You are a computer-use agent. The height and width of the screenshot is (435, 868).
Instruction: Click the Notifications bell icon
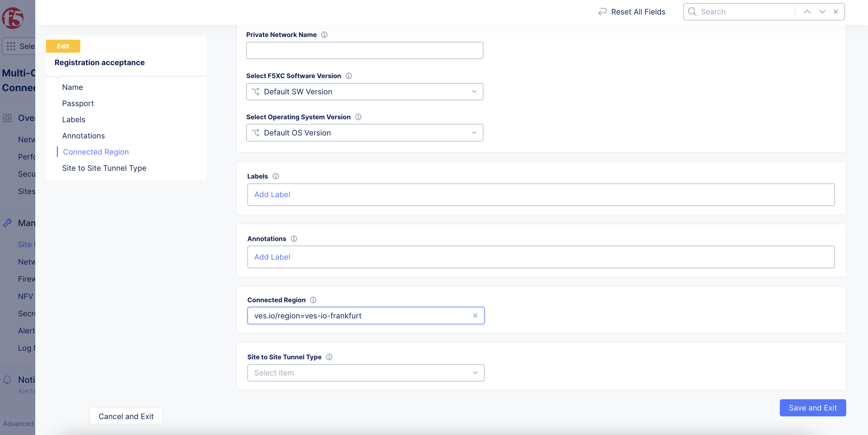point(7,380)
